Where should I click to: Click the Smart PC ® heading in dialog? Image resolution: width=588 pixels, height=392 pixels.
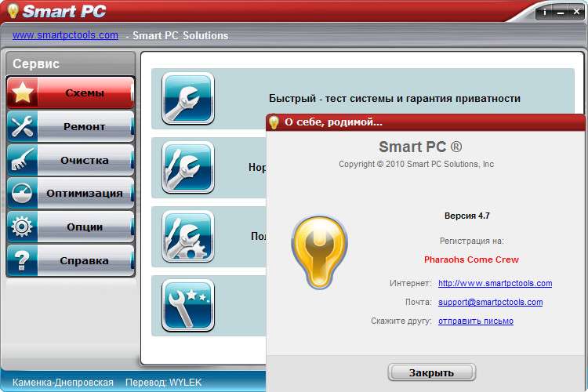[420, 147]
